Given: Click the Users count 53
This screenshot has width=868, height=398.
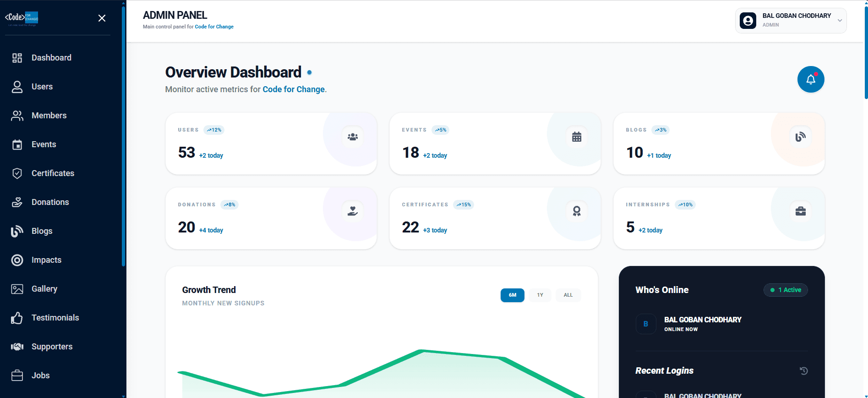Looking at the screenshot, I should coord(186,152).
